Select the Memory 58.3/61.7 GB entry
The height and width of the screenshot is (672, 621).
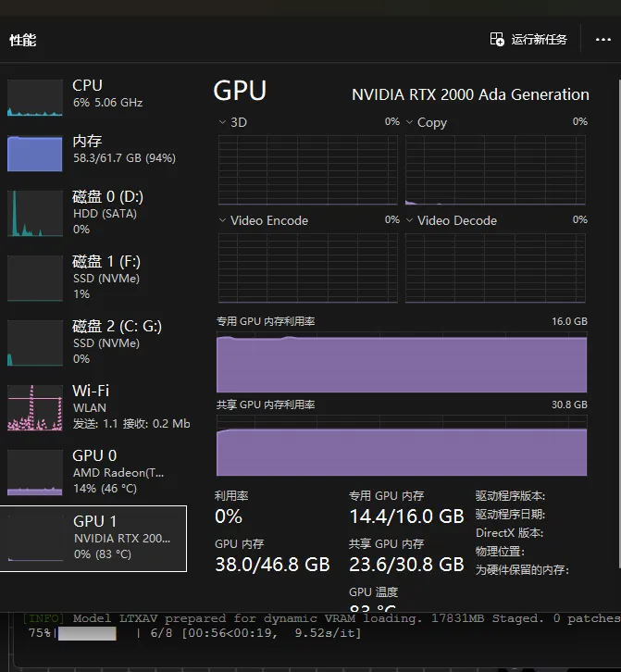[x=93, y=153]
